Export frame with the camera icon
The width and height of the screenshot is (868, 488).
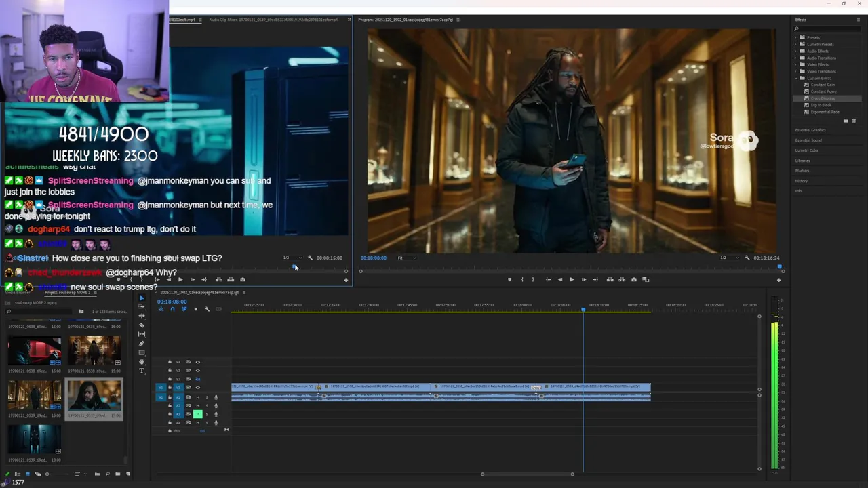(x=634, y=279)
